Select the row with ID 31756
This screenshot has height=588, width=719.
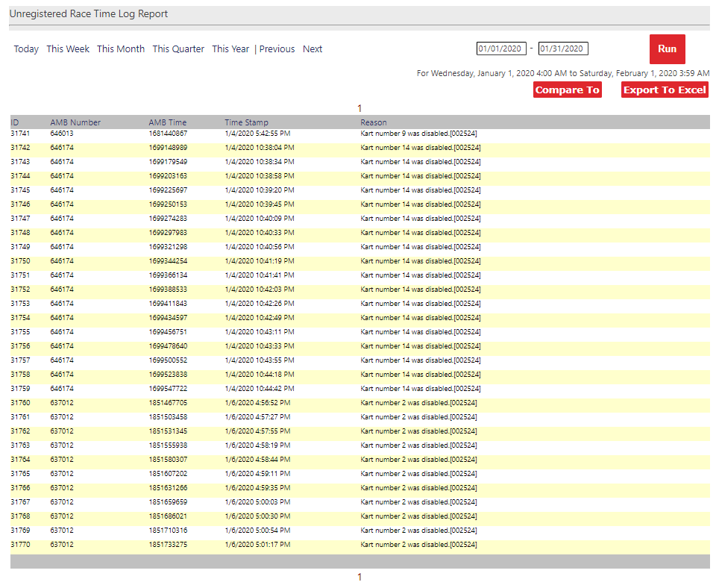(x=360, y=347)
